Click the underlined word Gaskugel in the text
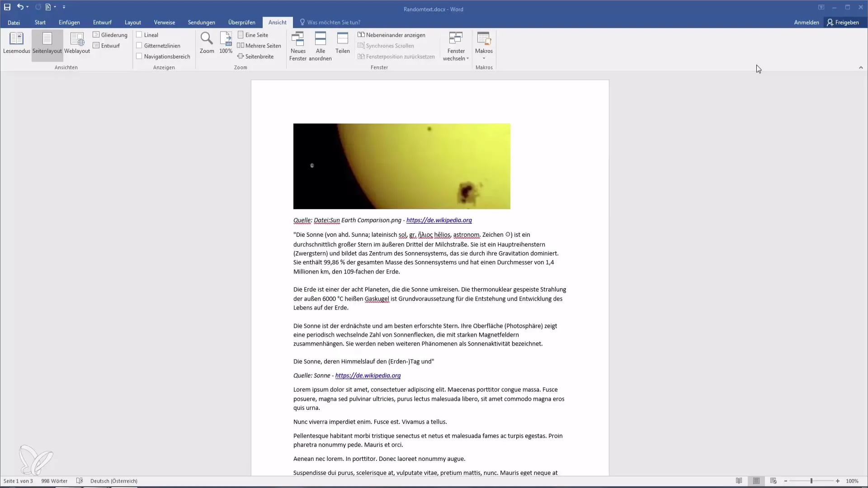 [377, 299]
